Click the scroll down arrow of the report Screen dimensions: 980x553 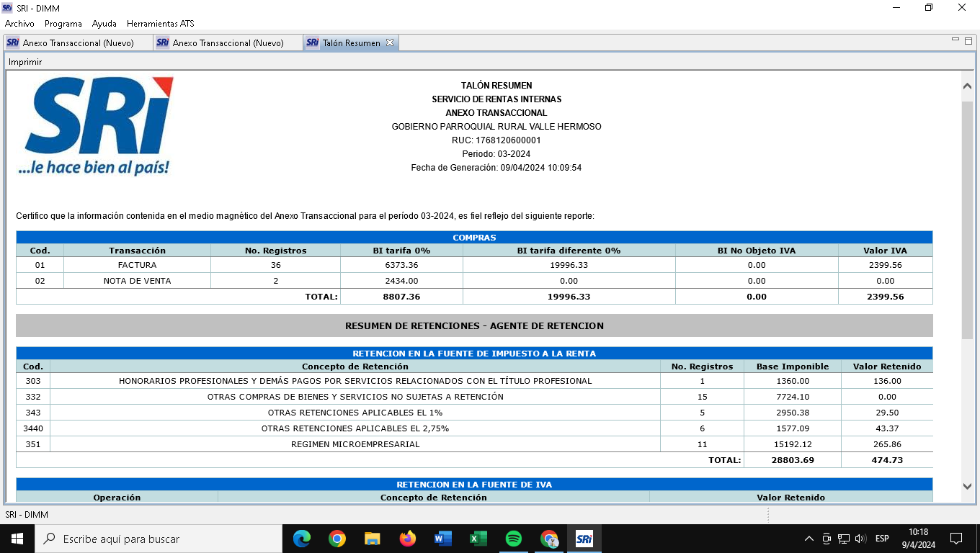(x=967, y=487)
